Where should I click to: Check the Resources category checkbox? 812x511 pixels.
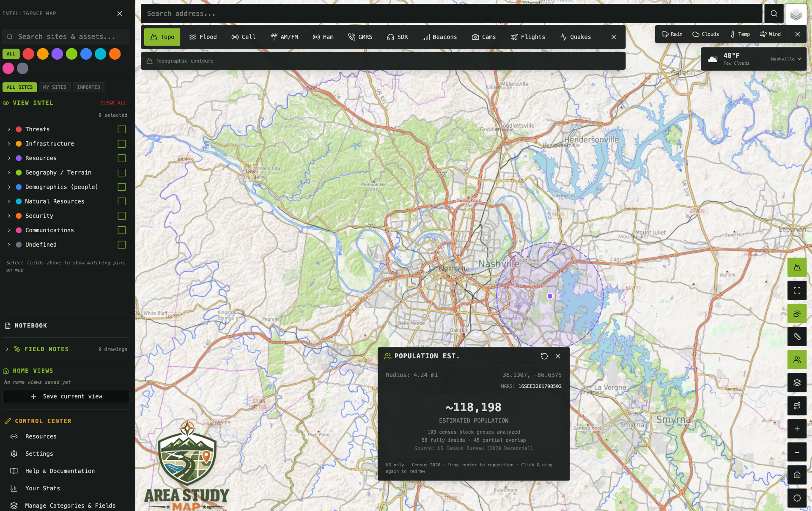pyautogui.click(x=121, y=158)
